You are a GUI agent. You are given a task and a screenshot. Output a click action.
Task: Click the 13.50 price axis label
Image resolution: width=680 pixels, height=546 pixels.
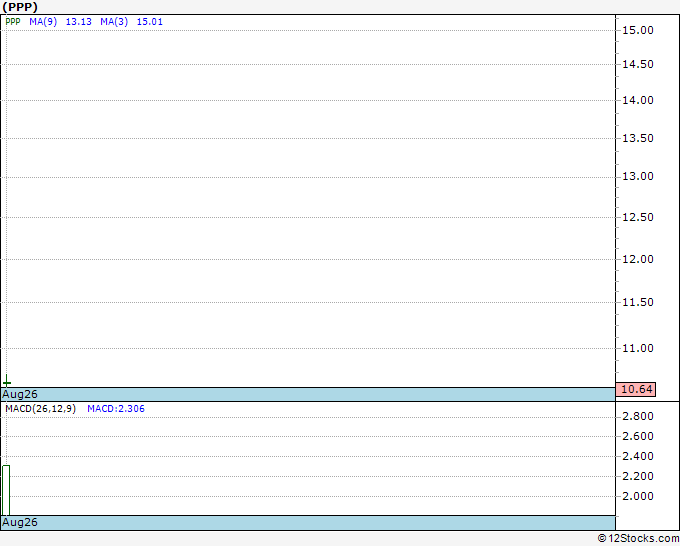(x=638, y=138)
